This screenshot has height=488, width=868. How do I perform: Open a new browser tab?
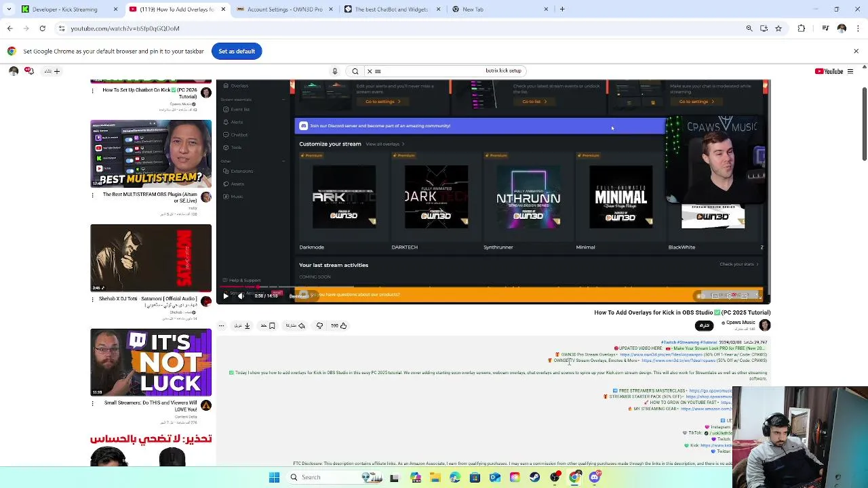point(562,9)
